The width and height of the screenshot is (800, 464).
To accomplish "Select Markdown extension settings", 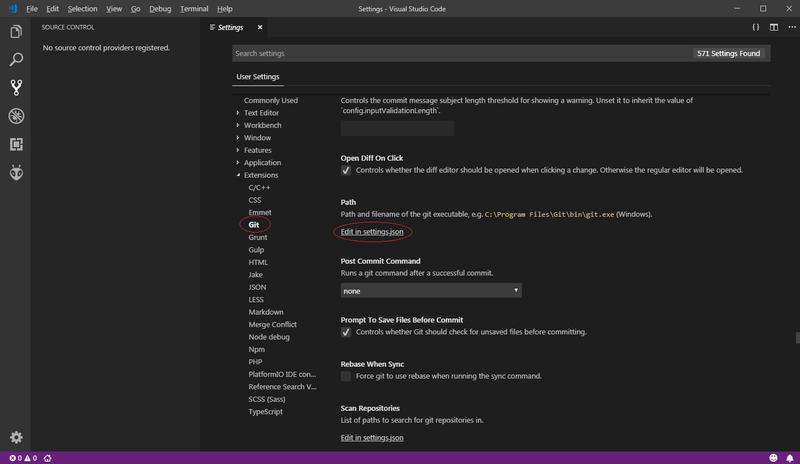I will point(266,312).
